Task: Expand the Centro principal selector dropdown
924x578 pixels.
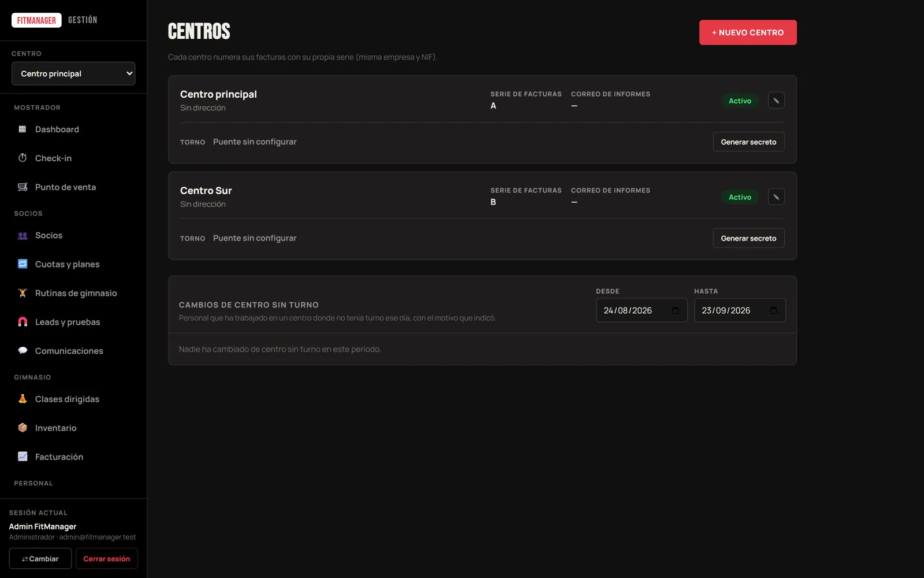Action: 73,73
